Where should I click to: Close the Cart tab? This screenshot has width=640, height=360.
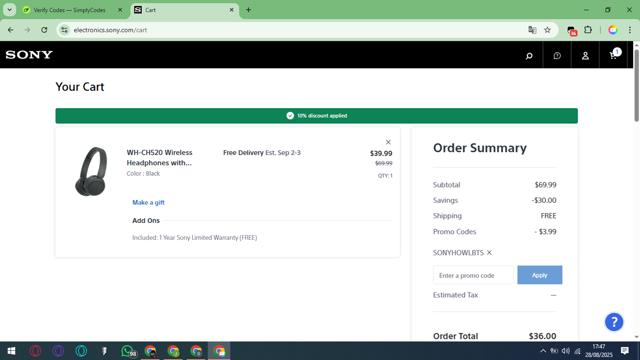[231, 10]
